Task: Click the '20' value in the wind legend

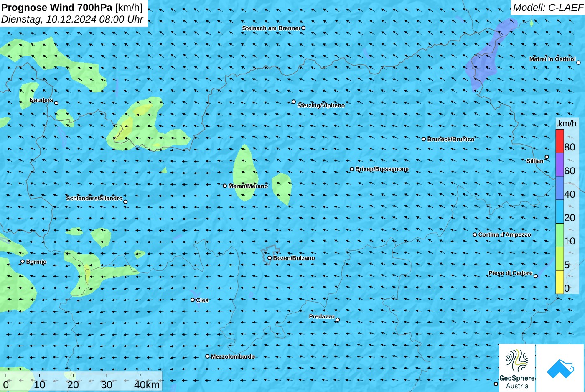Action: pyautogui.click(x=570, y=218)
